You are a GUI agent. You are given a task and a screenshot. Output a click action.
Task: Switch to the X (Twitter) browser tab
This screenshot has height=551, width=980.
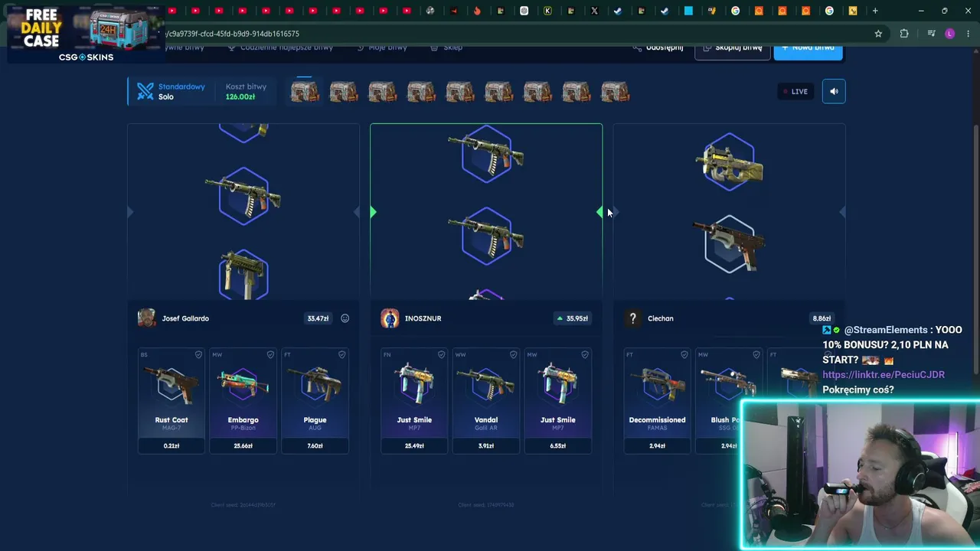594,11
